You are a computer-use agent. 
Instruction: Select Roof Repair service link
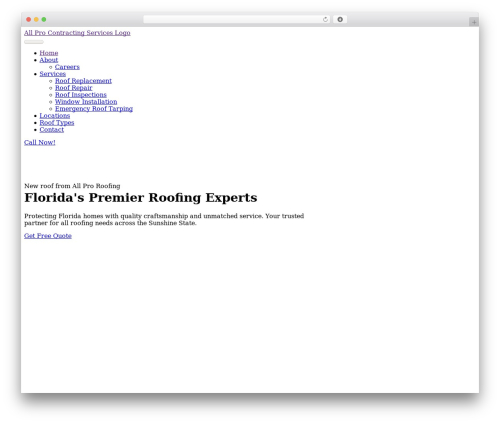(x=73, y=88)
